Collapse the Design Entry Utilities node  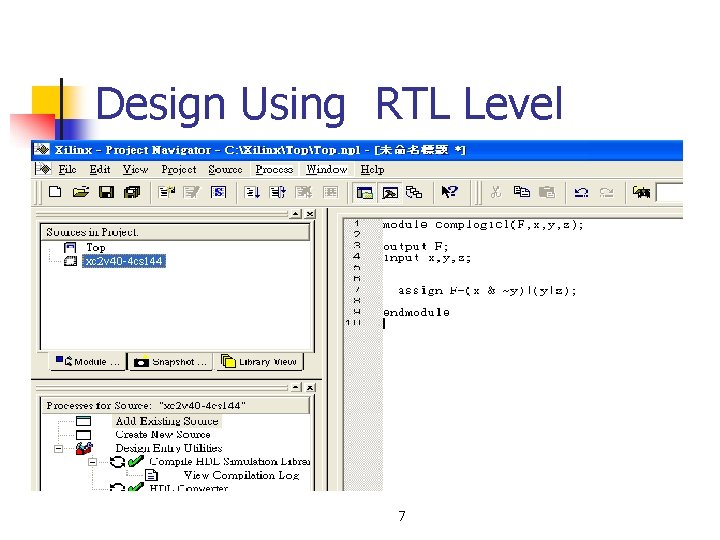[58, 448]
